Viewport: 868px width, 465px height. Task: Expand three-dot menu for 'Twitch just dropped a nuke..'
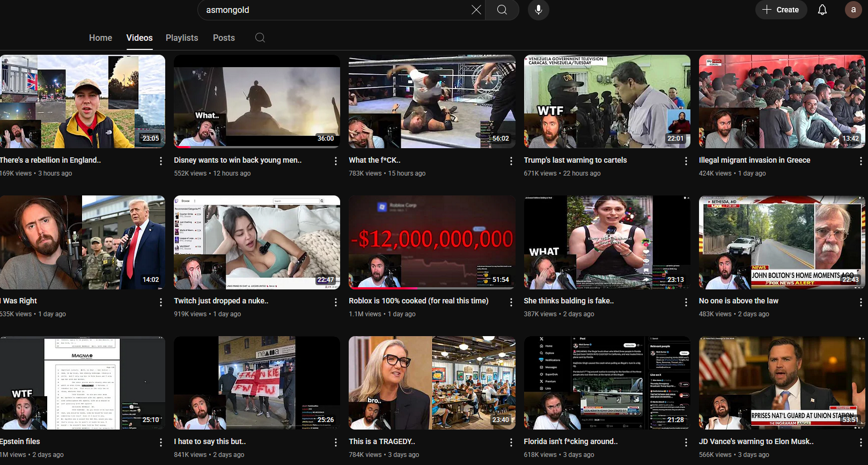[336, 302]
